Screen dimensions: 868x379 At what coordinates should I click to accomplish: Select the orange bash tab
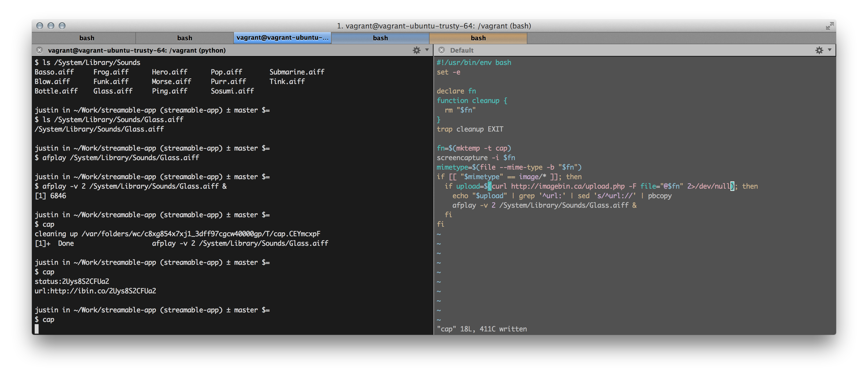[x=478, y=38]
